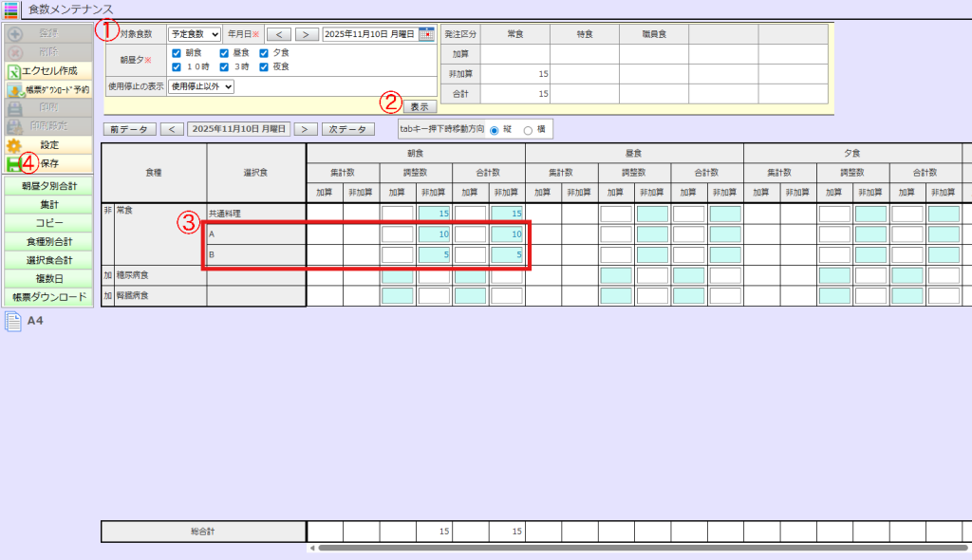This screenshot has width=972, height=560.
Task: Toggle the 夕食 checkbox
Action: click(263, 53)
